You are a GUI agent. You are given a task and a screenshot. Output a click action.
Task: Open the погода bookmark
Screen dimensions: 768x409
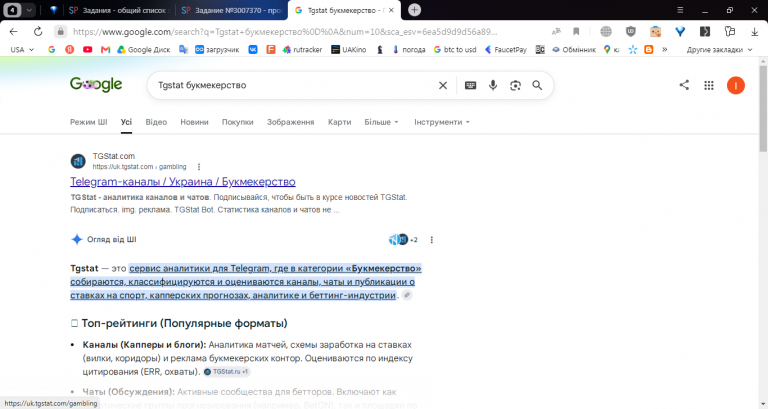click(x=409, y=49)
